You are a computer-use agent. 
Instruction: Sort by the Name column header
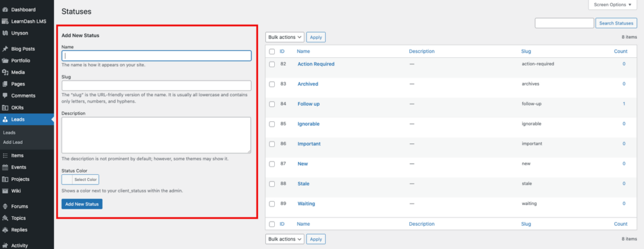(x=304, y=52)
